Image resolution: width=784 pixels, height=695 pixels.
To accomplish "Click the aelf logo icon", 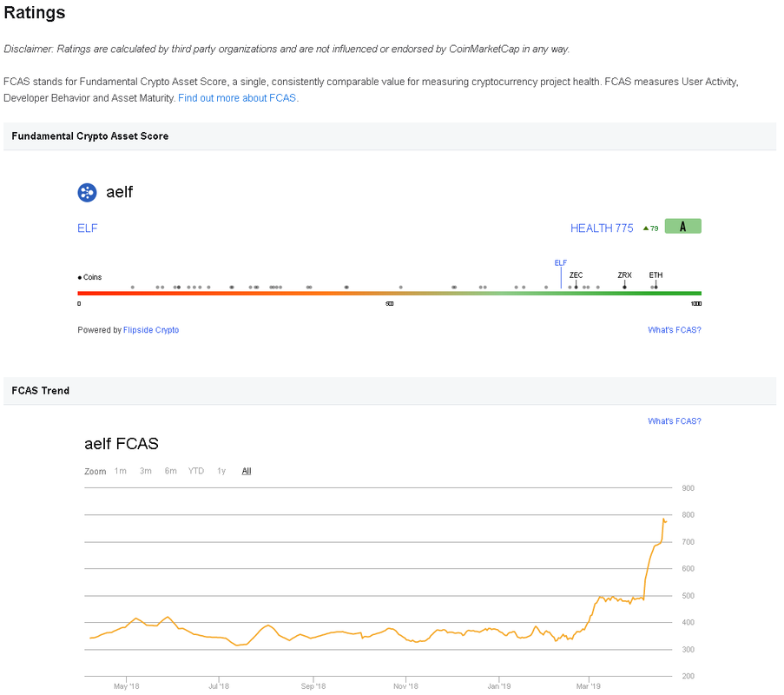I will pyautogui.click(x=87, y=193).
